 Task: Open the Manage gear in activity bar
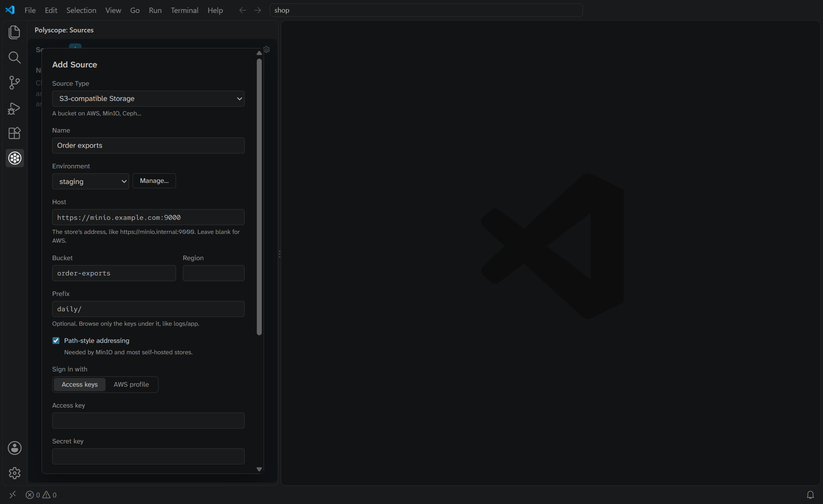[14, 473]
